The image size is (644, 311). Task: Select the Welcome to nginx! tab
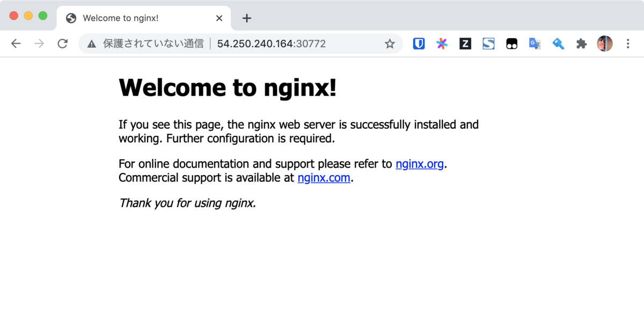pos(144,18)
